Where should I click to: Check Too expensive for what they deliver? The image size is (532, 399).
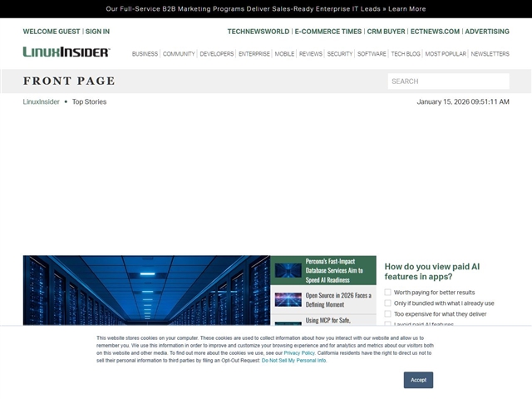(x=388, y=314)
